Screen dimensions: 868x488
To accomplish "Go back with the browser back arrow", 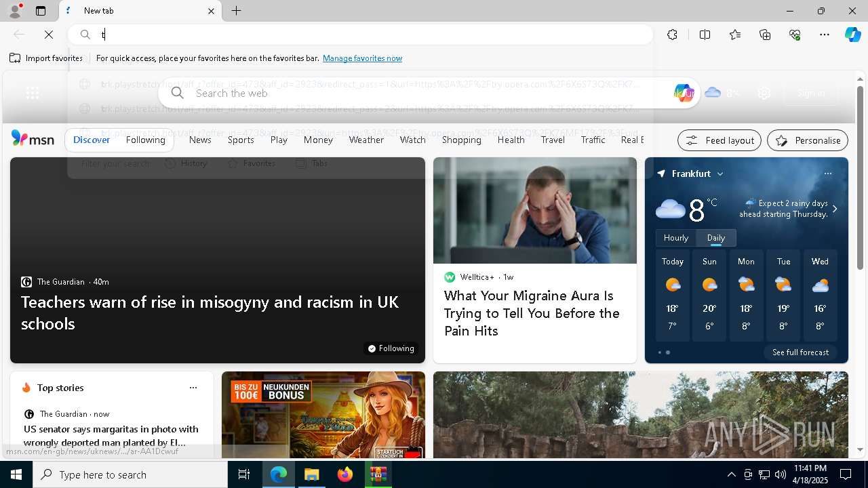I will (x=19, y=35).
